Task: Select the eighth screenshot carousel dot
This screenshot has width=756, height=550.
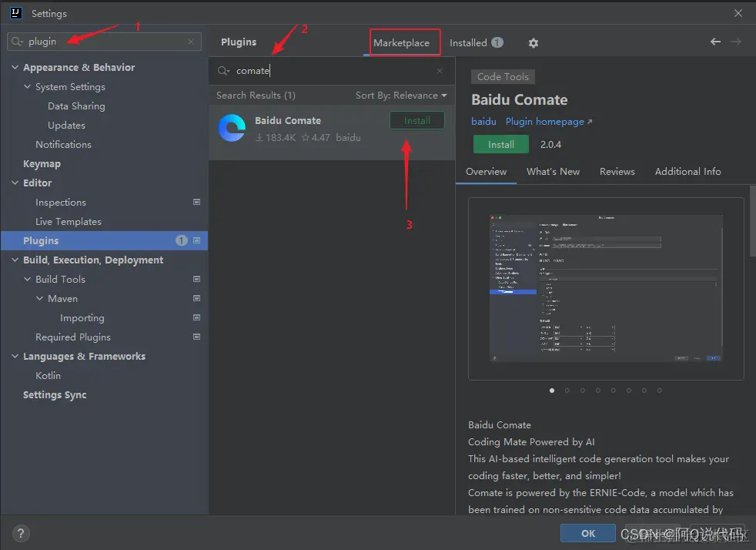Action: (660, 391)
